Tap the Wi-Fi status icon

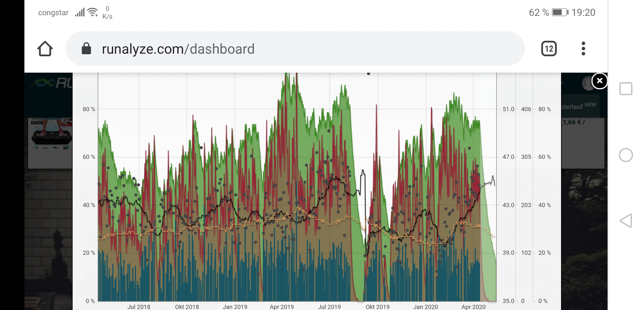pos(93,12)
